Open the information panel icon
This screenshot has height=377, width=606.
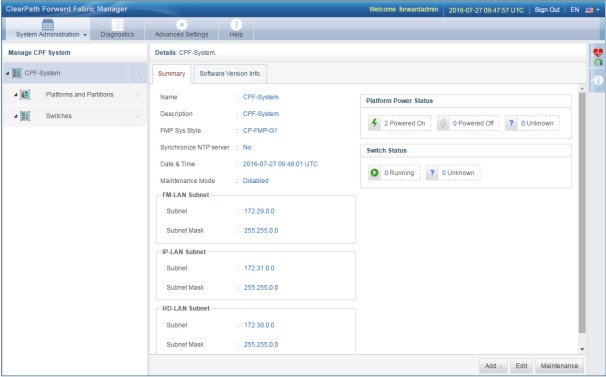tap(598, 80)
